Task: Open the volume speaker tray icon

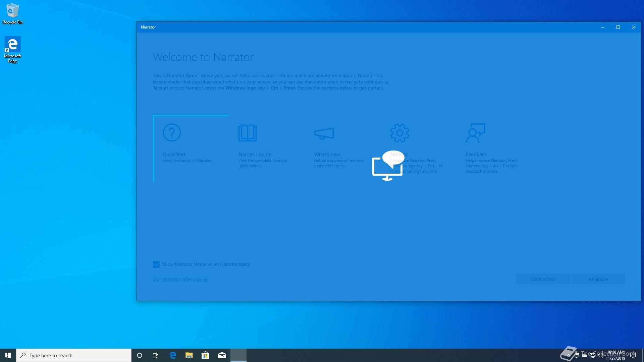Action: tap(601, 355)
